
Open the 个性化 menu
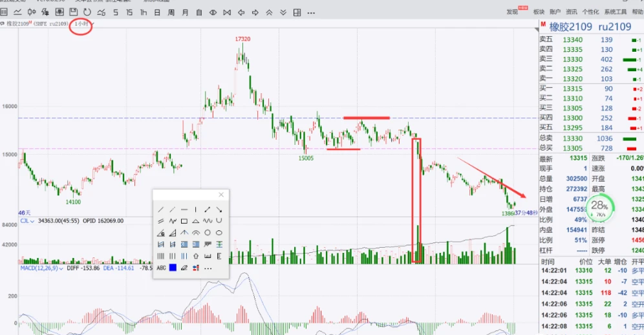(x=590, y=12)
